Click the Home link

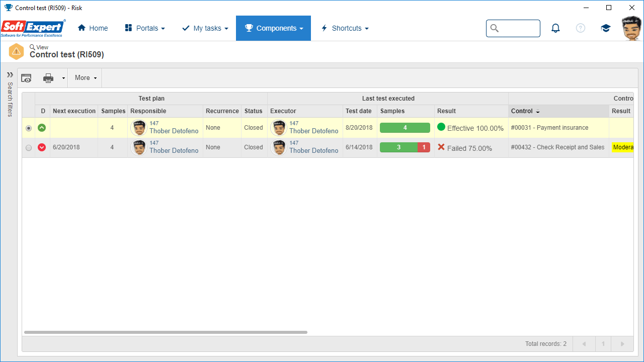(93, 28)
